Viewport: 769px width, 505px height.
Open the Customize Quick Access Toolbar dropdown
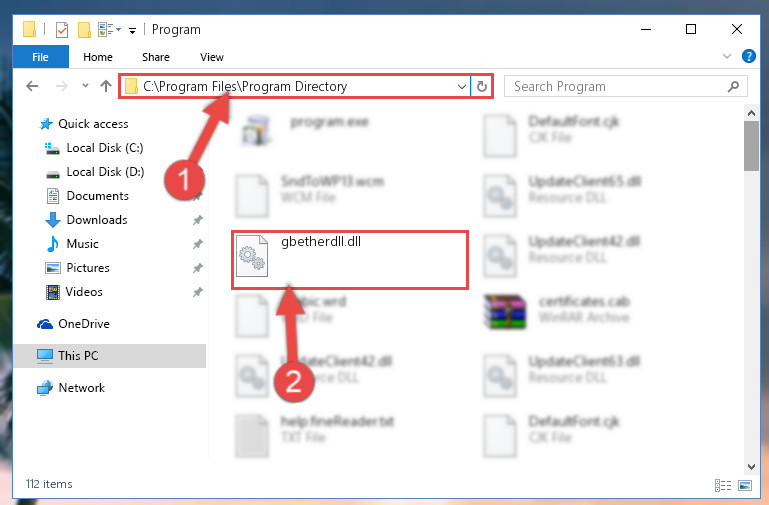[x=132, y=30]
